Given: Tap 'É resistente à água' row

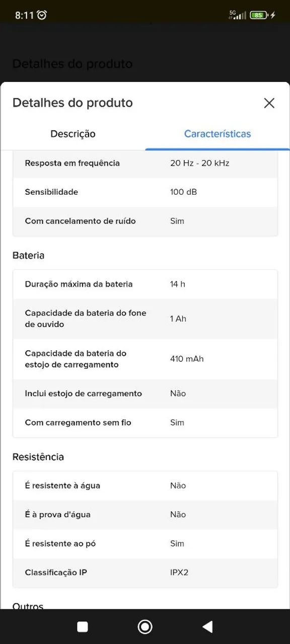Looking at the screenshot, I should pos(145,486).
